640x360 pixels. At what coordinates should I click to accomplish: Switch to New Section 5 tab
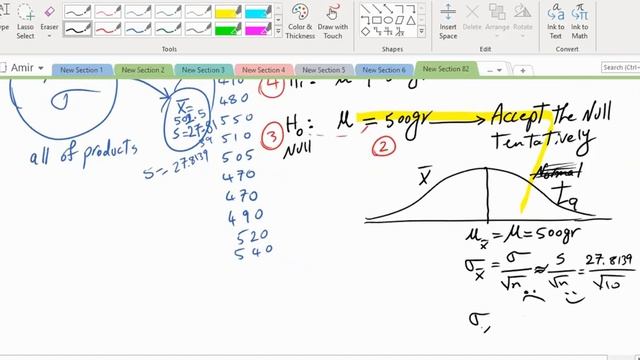324,70
